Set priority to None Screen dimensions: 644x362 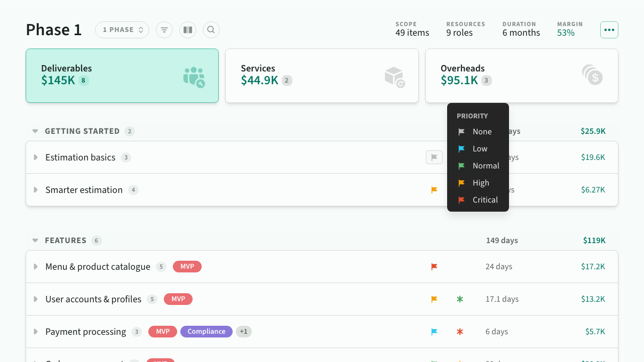tap(481, 132)
